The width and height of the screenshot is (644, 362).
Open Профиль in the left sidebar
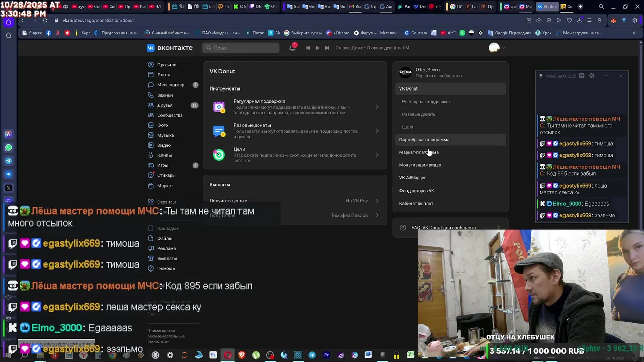coord(167,65)
